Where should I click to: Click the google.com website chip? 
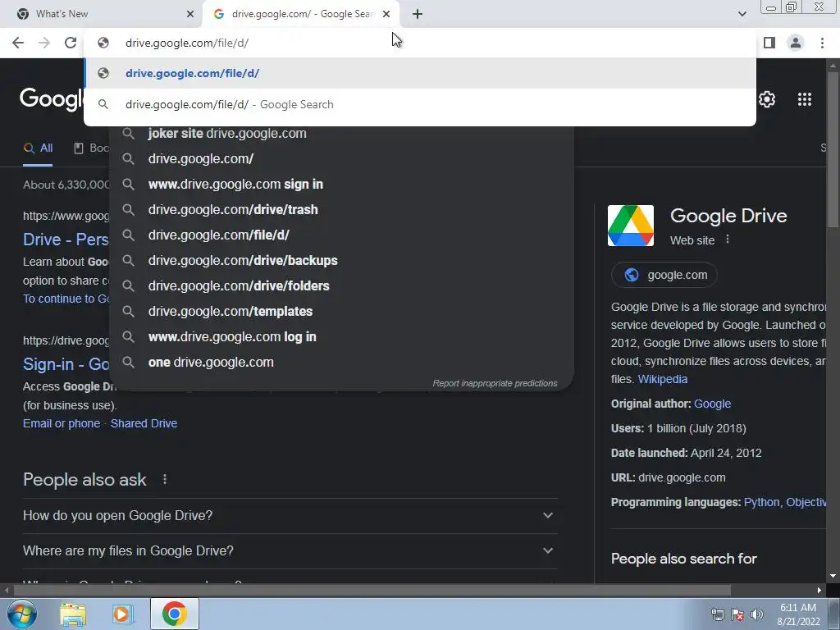(664, 275)
